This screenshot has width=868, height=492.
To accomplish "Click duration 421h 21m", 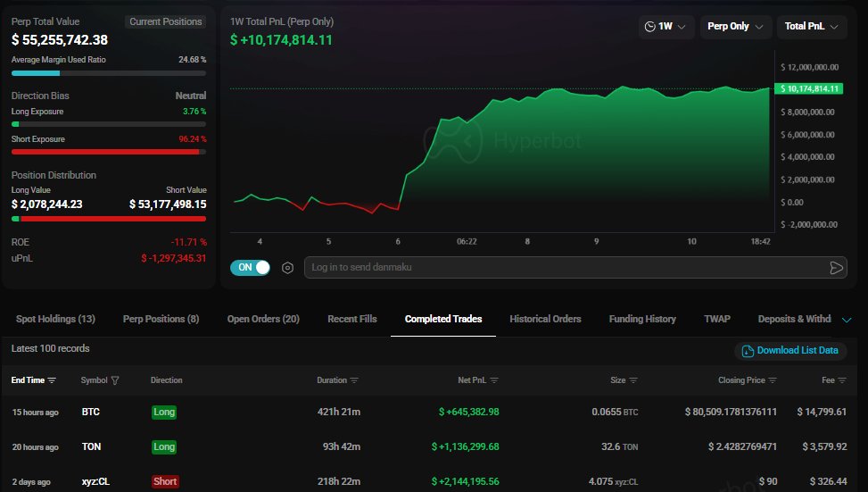I will pyautogui.click(x=339, y=413).
